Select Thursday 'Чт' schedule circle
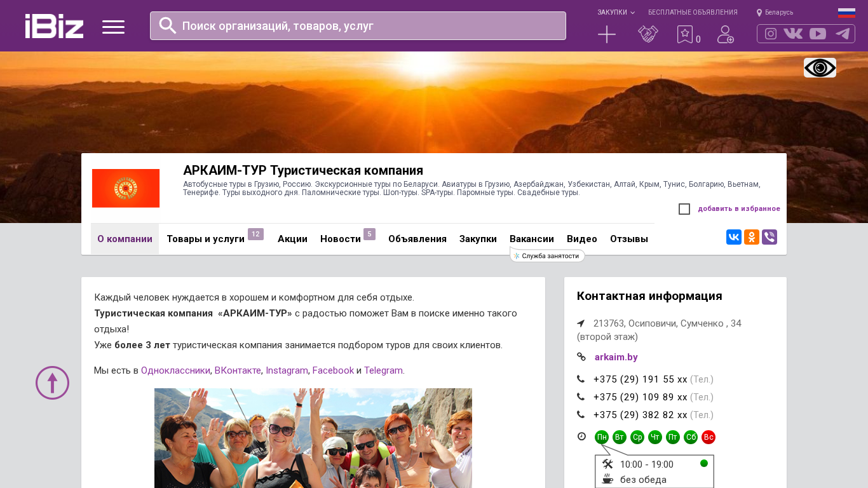Viewport: 868px width, 488px height. point(655,437)
